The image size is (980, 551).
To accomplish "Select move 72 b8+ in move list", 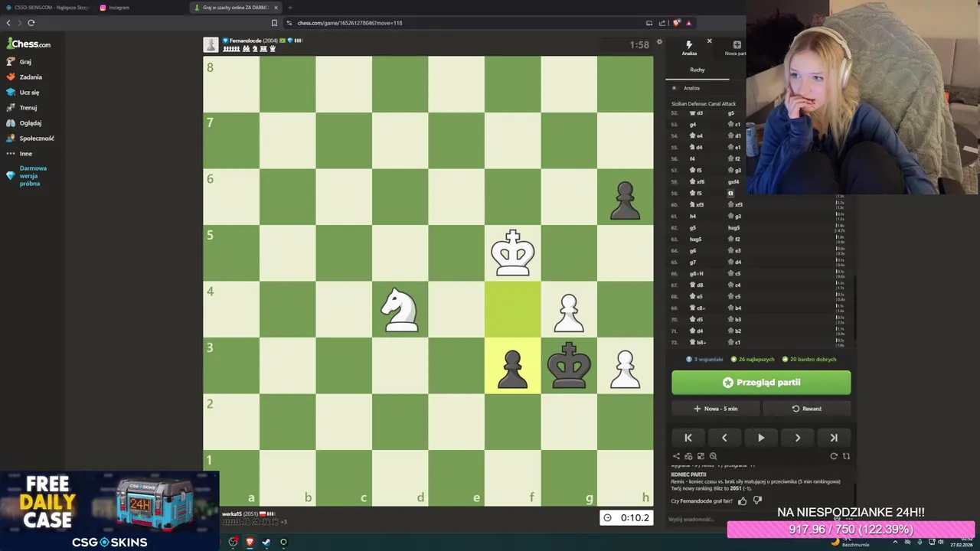I will (x=697, y=343).
